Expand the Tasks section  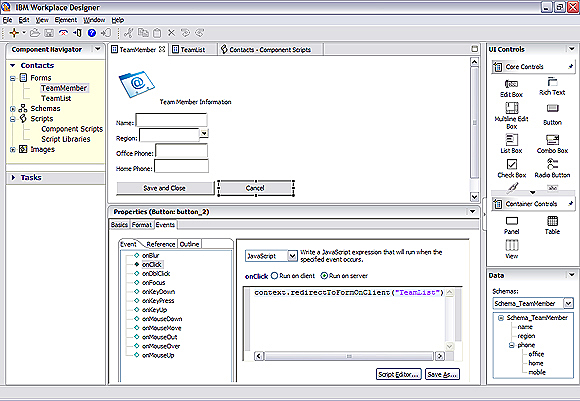[x=13, y=178]
